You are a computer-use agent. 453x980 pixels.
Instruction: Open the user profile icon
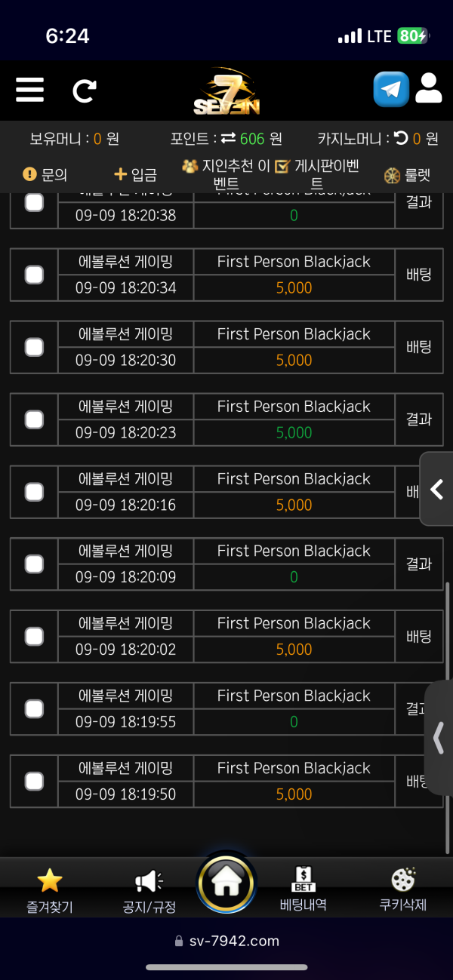428,89
